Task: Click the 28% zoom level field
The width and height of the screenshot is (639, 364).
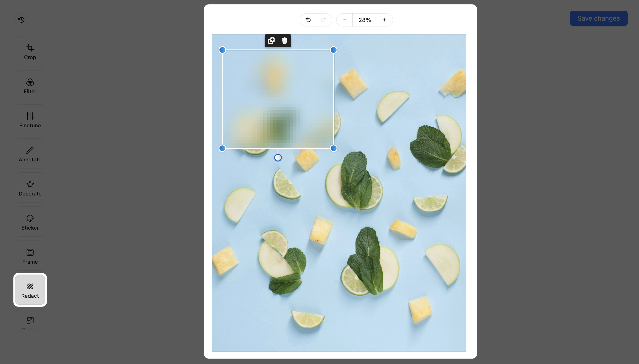Action: (x=365, y=20)
